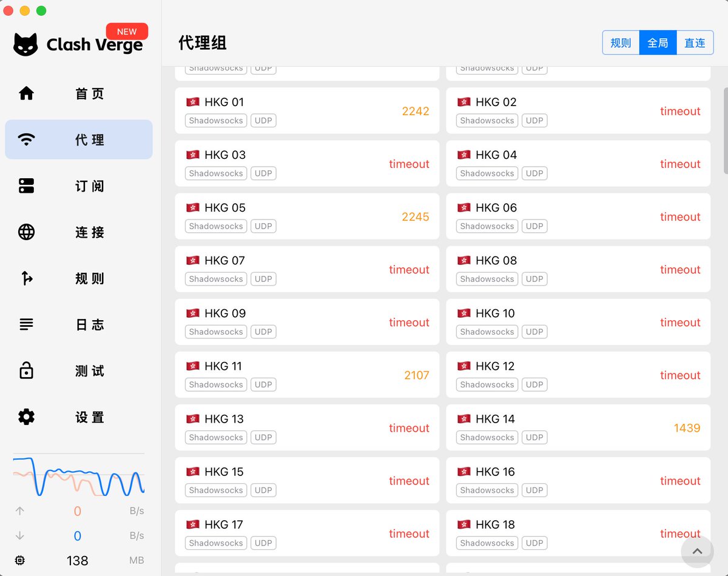Image resolution: width=728 pixels, height=576 pixels.
Task: Select the HKG 18 proxy card
Action: tap(578, 533)
